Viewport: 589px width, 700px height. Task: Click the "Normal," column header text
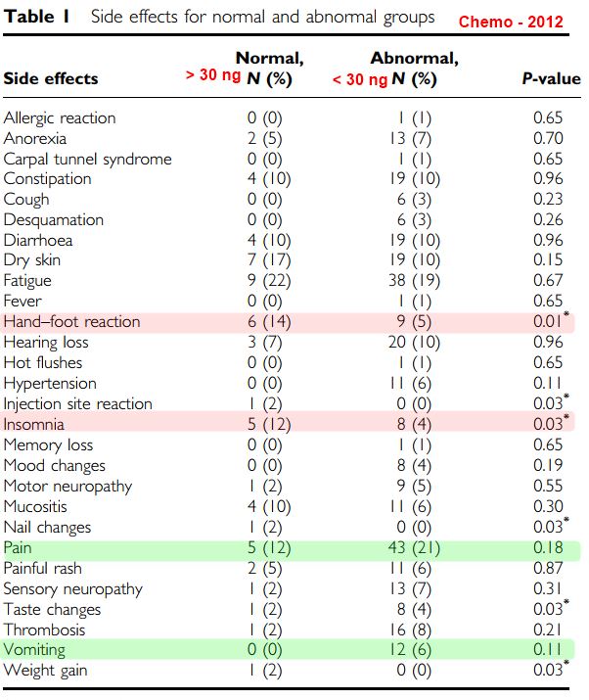[x=269, y=59]
